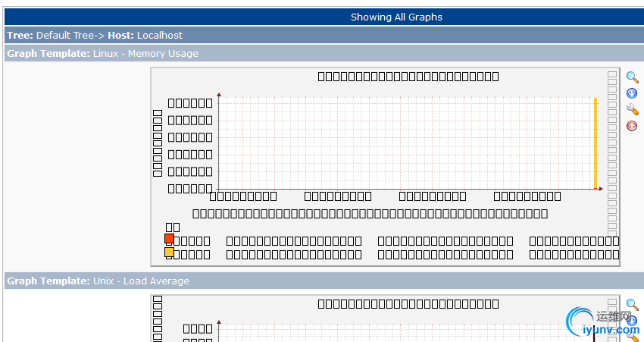Click the red legend swatch in Memory graph
The width and height of the screenshot is (644, 342).
point(170,239)
